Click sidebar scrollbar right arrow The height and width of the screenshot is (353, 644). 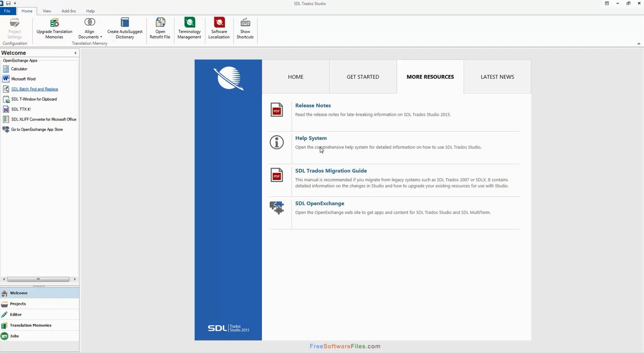[x=75, y=279]
